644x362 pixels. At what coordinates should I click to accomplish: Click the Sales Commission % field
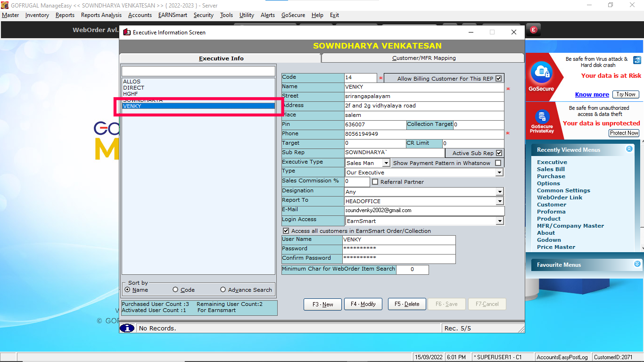pyautogui.click(x=357, y=181)
